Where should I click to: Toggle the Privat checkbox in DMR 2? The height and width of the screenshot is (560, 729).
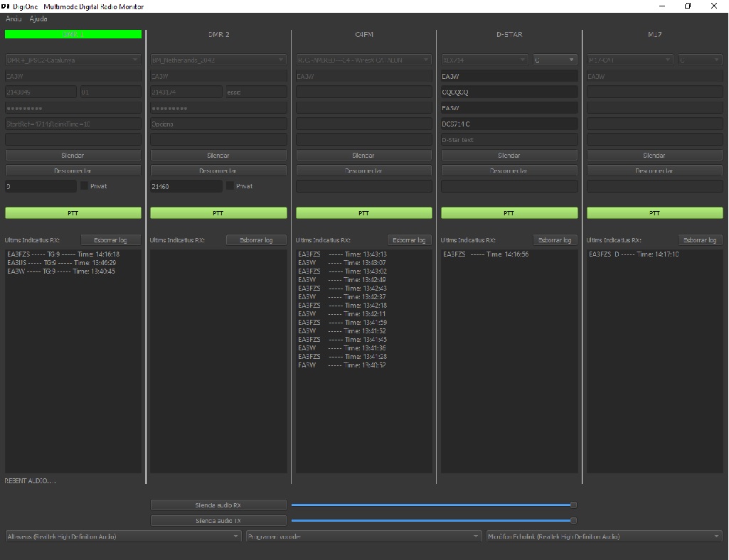tap(230, 186)
